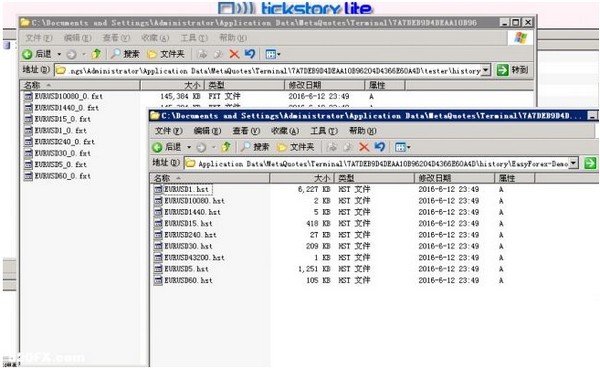The image size is (600, 369).
Task: Open Help (帮助) menu in front window
Action: pos(362,131)
